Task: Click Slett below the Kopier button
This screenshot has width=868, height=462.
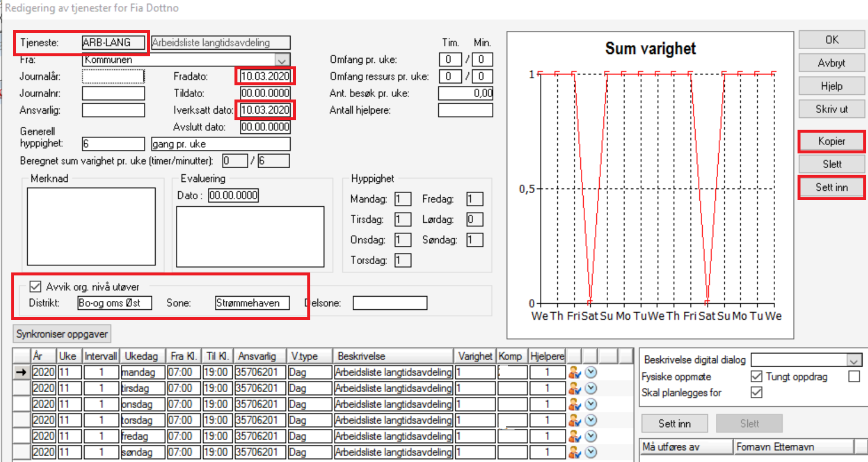Action: tap(831, 164)
